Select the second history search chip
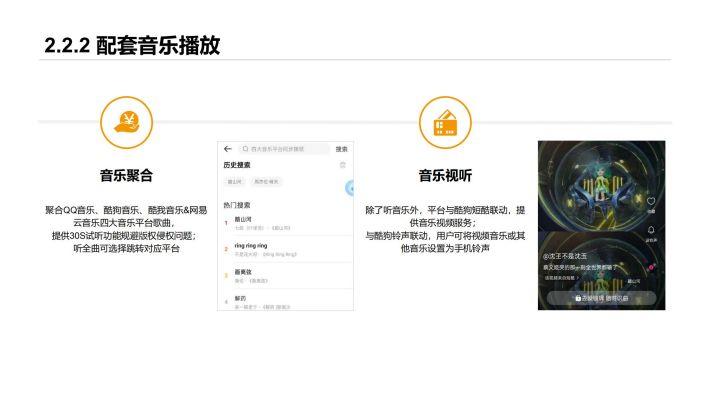Viewport: 710px width, 399px height. 266,182
